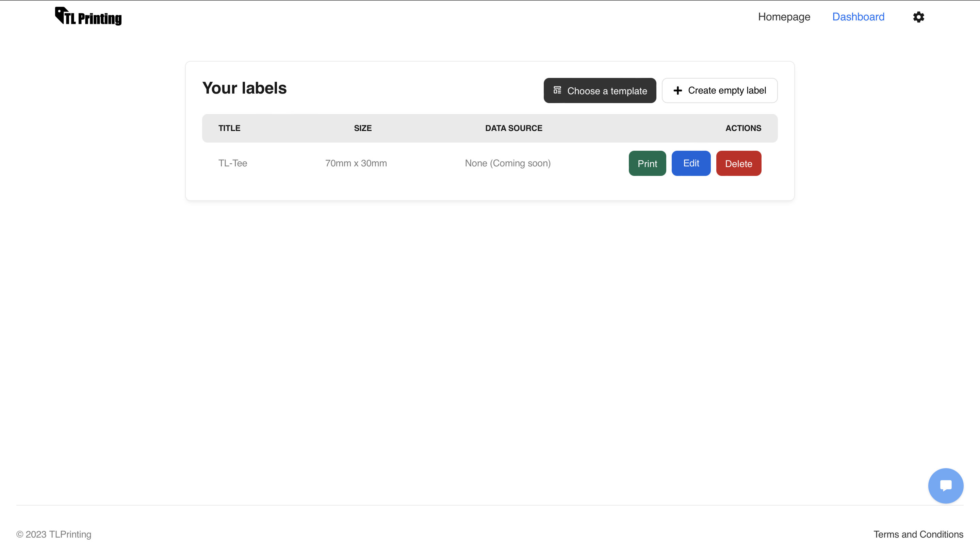This screenshot has width=980, height=558.
Task: Click the © 2023 TLPrinting footer text
Action: 54,534
